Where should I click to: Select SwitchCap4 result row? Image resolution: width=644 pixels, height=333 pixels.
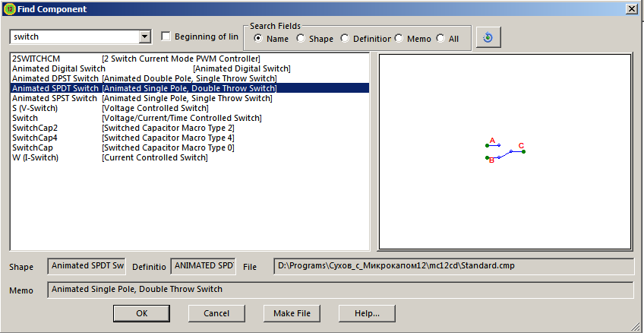189,138
